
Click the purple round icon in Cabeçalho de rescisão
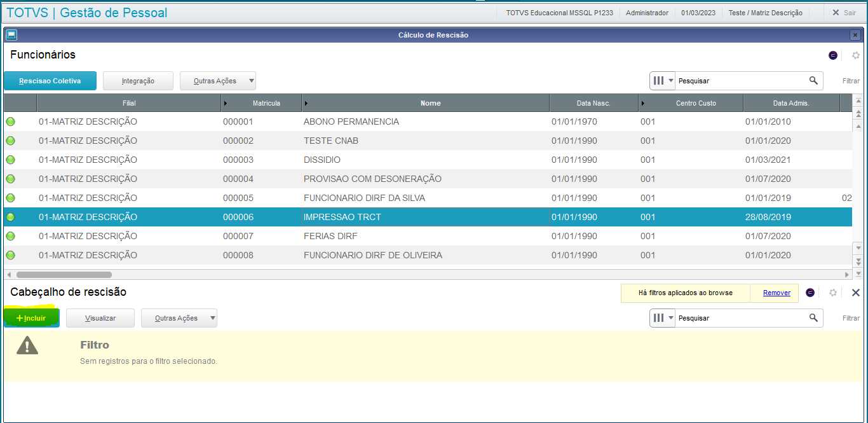tap(810, 293)
